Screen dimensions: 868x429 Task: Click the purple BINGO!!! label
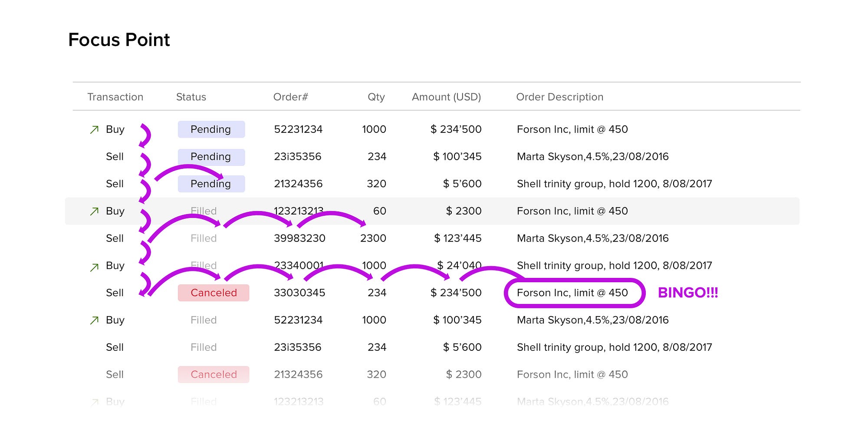[x=688, y=293]
